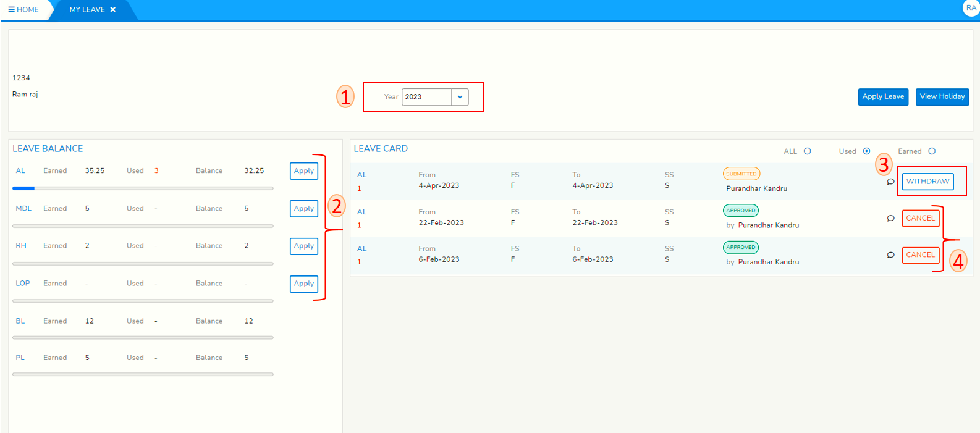Click the Year 2023 input field
Viewport: 980px width, 433px height.
click(426, 97)
